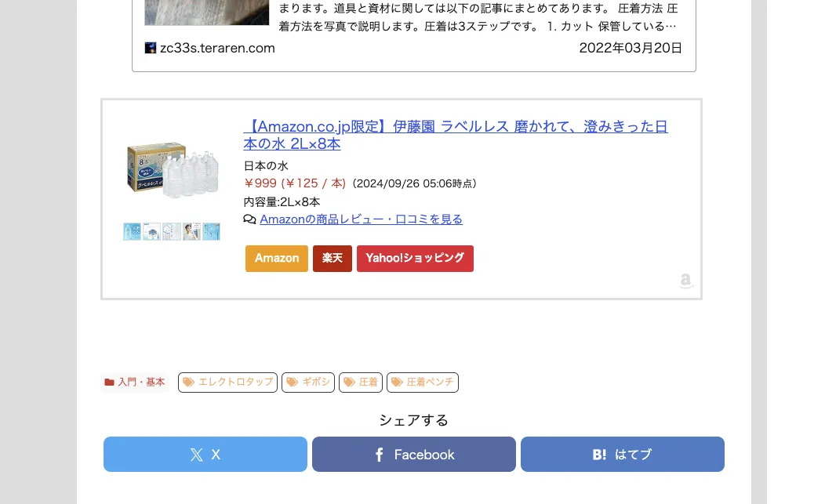
Task: Click the Facebook f icon
Action: pyautogui.click(x=380, y=455)
